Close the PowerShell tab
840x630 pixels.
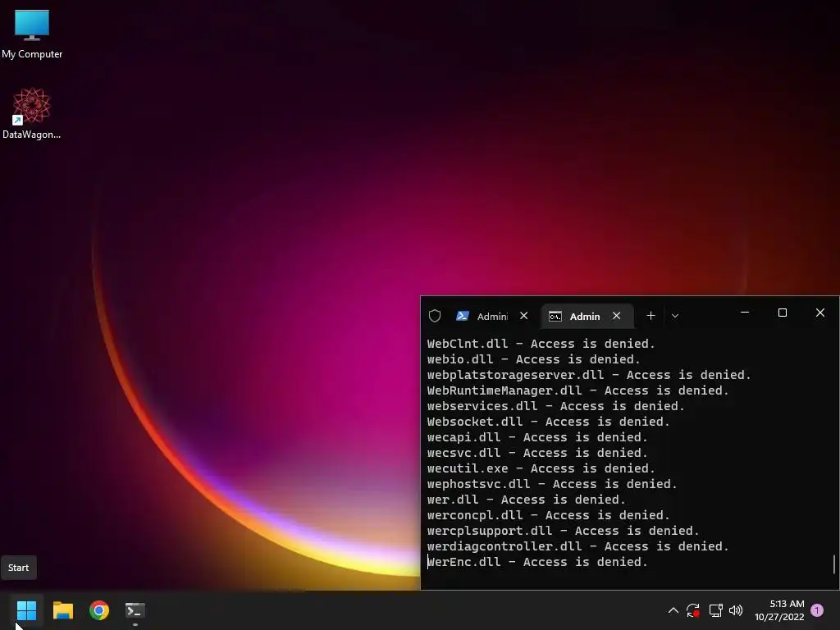tap(524, 316)
